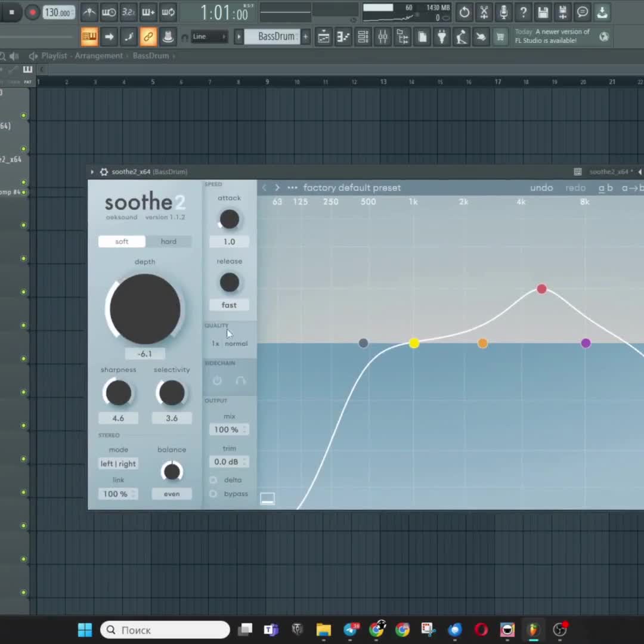Click the scissors cut icon in the top toolbar
This screenshot has height=644, width=644.
click(484, 13)
